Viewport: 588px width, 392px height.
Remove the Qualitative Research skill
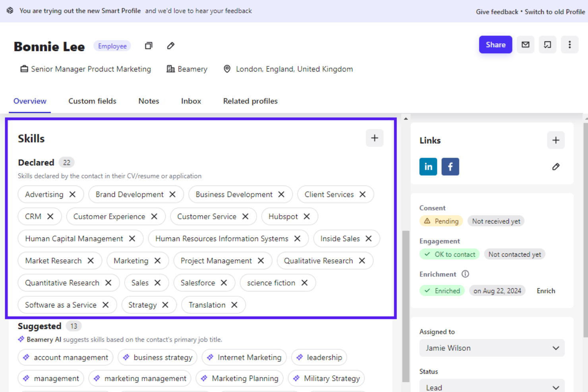coord(362,261)
